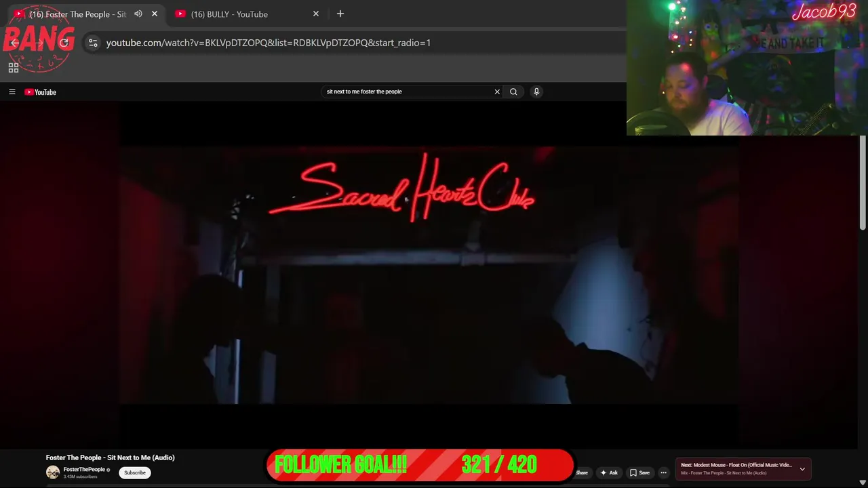868x488 pixels.
Task: Expand the 'Next: Modest Mouse - Float On' mix panel
Action: pyautogui.click(x=802, y=469)
